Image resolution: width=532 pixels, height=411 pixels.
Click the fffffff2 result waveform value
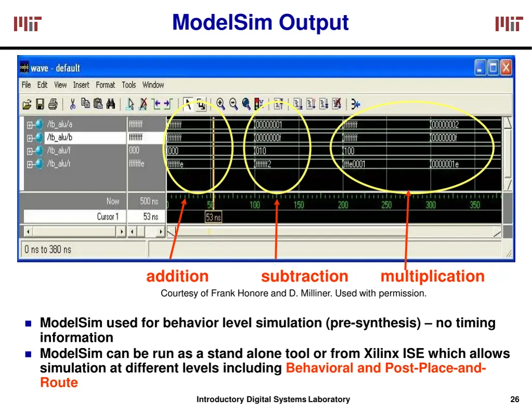pos(263,164)
